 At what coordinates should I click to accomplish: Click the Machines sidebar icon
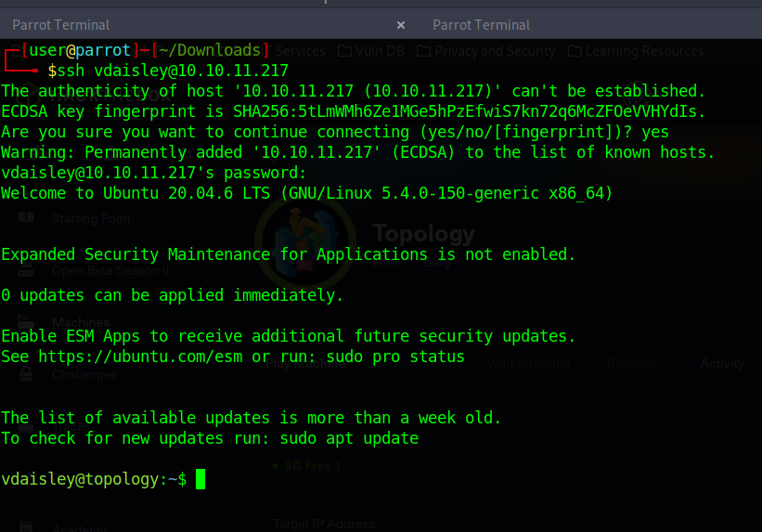click(26, 322)
